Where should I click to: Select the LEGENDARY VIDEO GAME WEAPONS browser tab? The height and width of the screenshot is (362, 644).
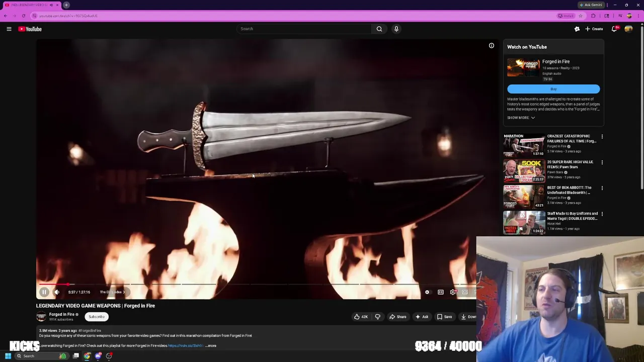pos(31,5)
